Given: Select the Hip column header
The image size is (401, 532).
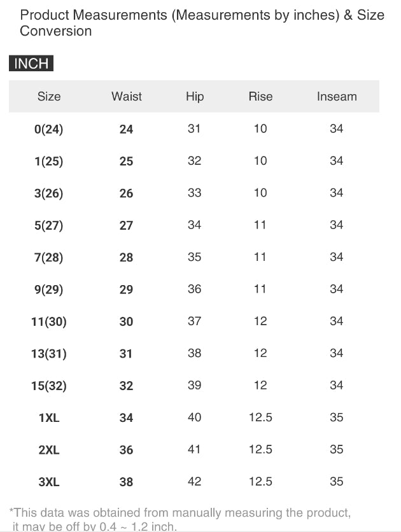Looking at the screenshot, I should [195, 97].
